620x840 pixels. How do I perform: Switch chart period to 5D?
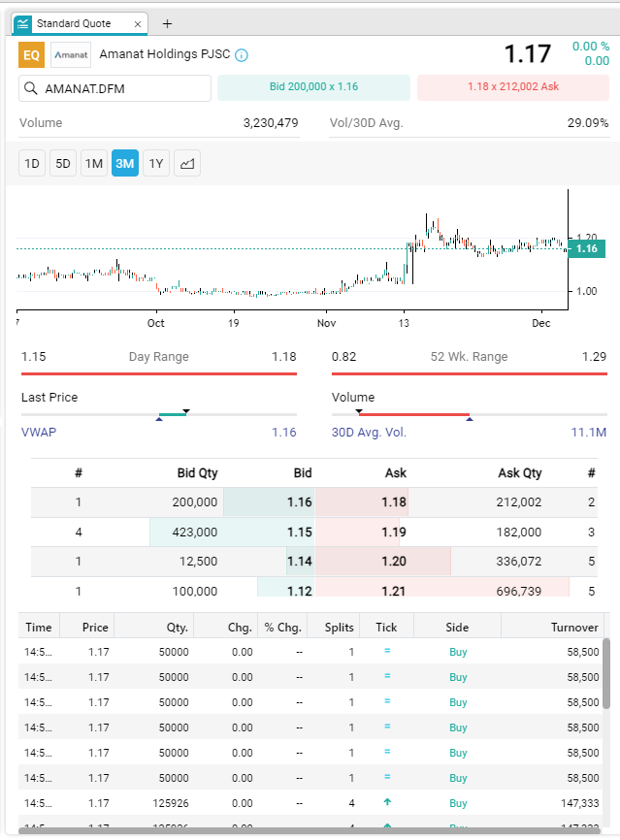pos(63,164)
